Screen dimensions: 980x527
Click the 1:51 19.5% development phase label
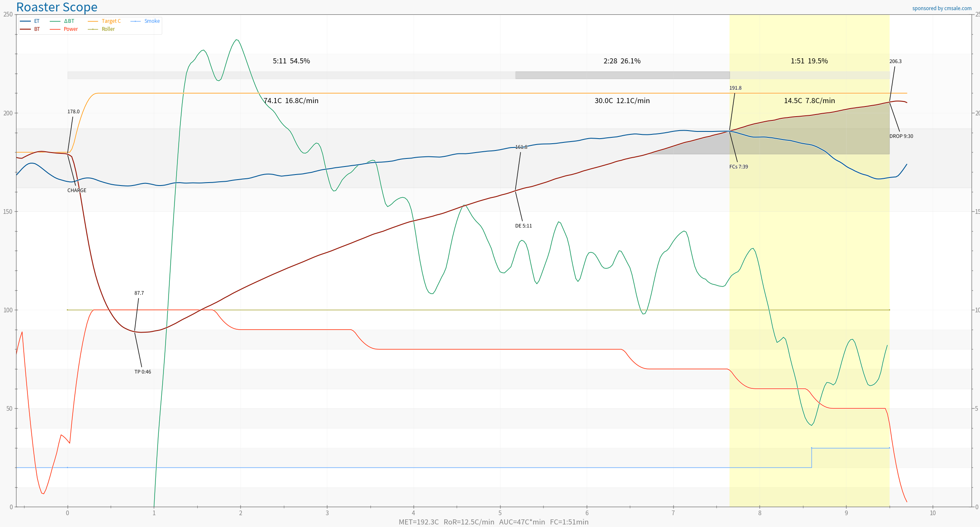coord(809,61)
